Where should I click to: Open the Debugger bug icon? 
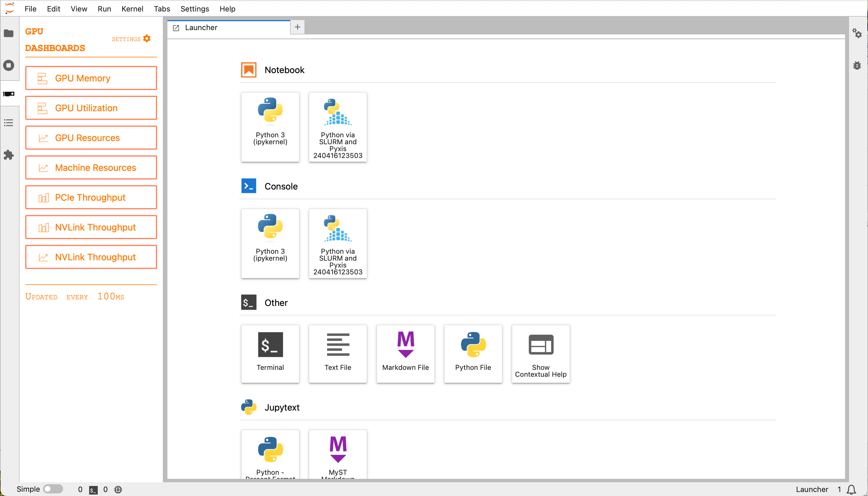click(x=857, y=65)
